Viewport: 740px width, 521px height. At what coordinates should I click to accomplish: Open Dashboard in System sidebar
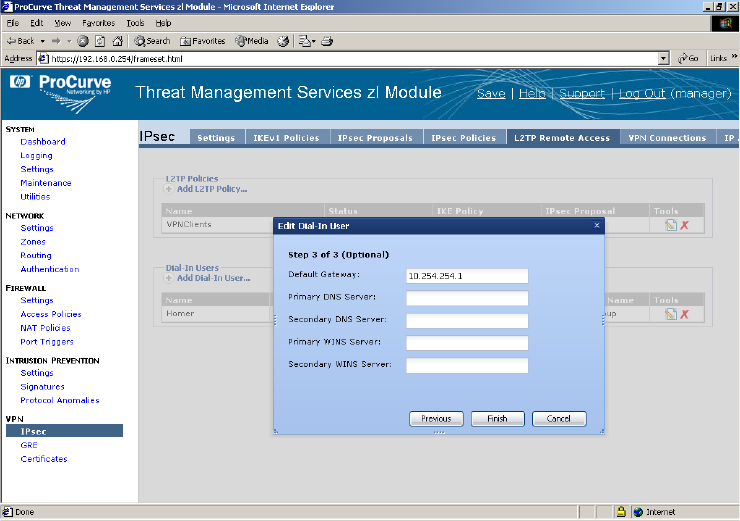click(43, 142)
